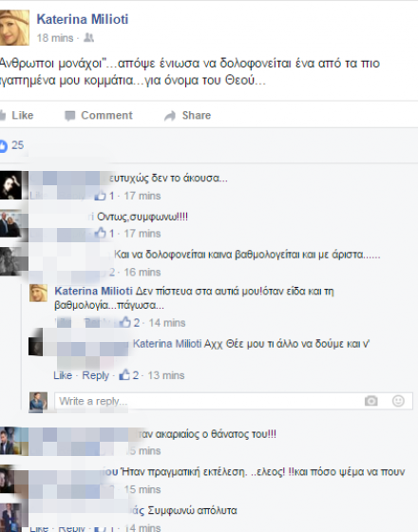Click the friends audience icon beside 18 mins

tap(88, 38)
